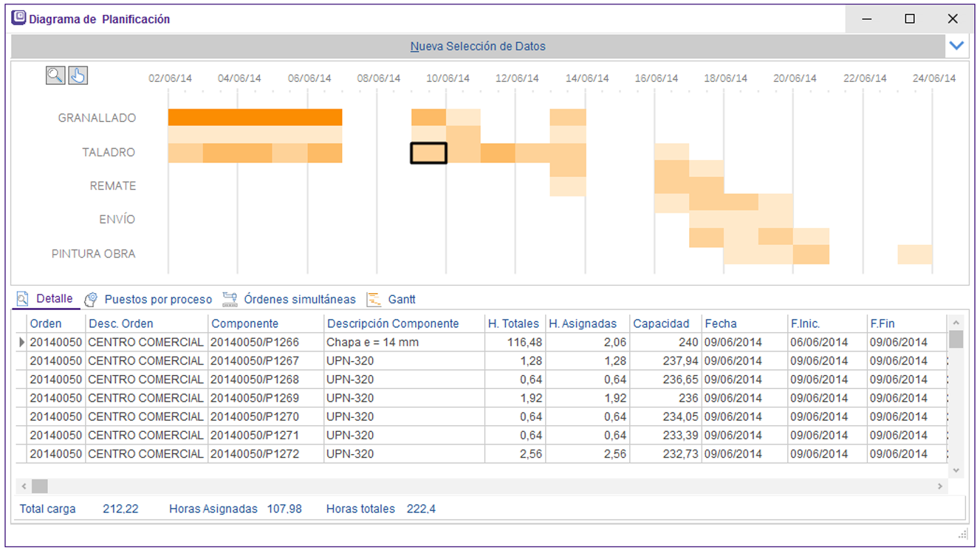Select the black-outlined TALADRO cell
This screenshot has width=980, height=550.
pos(428,153)
